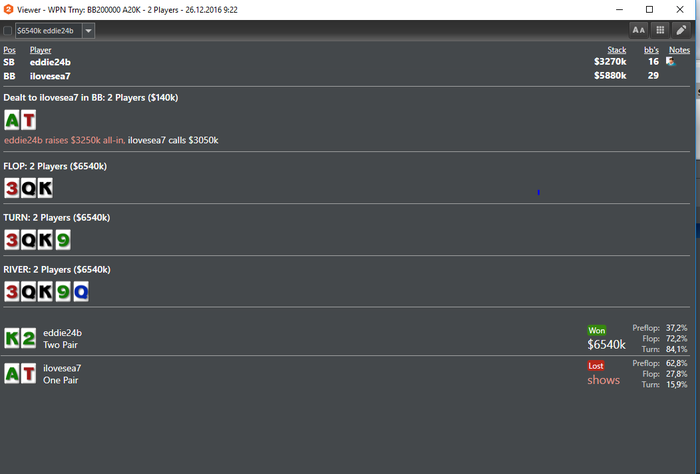Click the Player column header
The width and height of the screenshot is (700, 474).
click(41, 50)
